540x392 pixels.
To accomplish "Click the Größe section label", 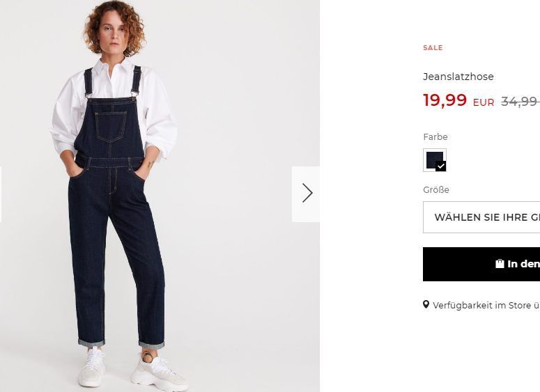I will click(436, 189).
